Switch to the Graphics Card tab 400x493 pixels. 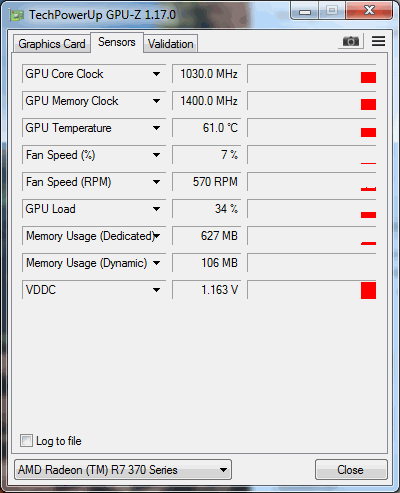point(52,44)
